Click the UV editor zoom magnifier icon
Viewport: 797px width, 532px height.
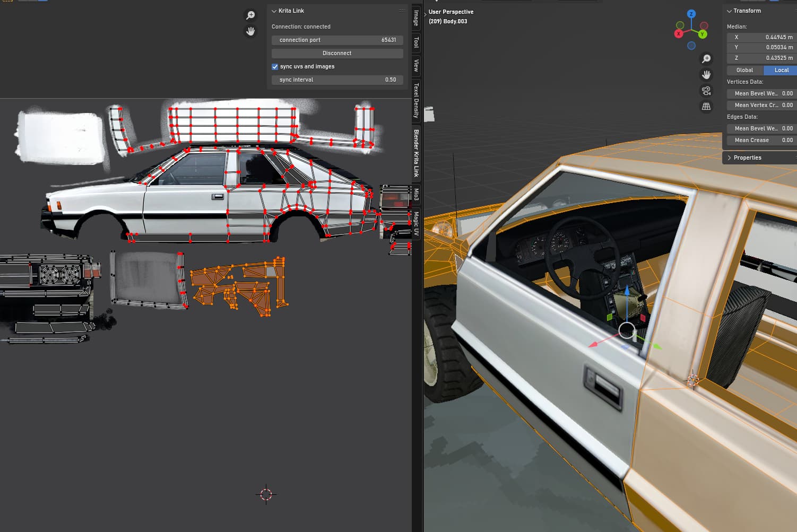250,15
